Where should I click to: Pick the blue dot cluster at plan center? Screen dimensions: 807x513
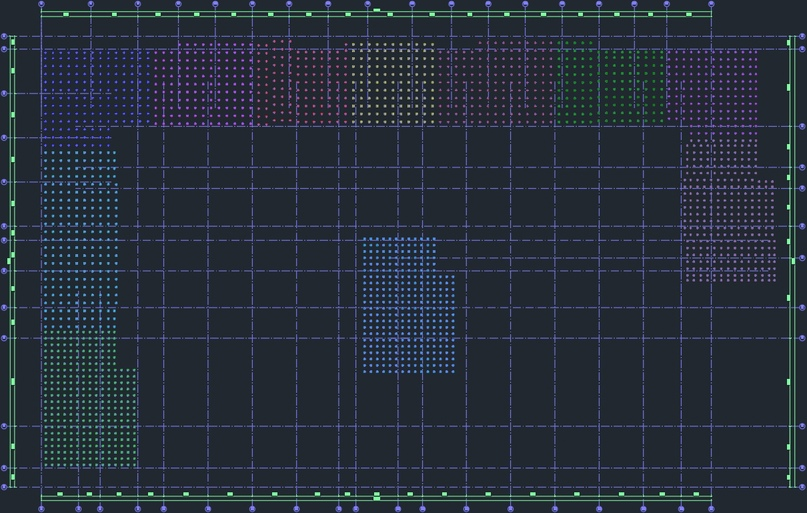tap(409, 305)
